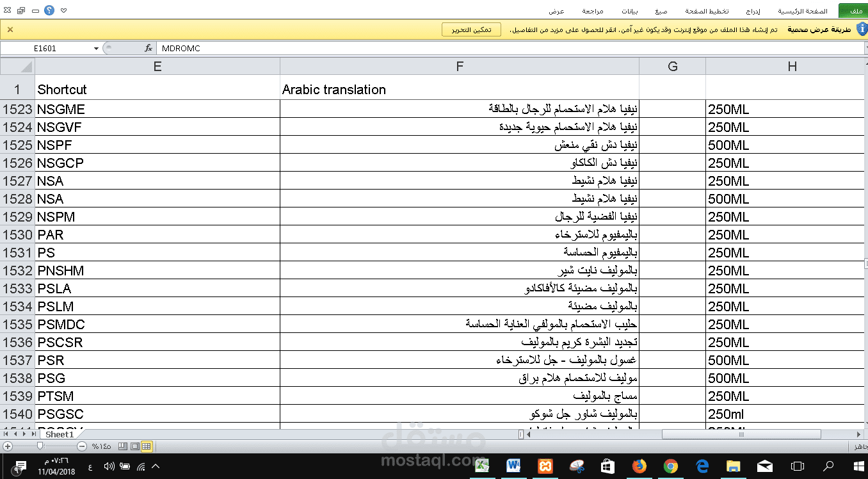Switch to Page Break Preview view
868x479 pixels.
click(x=123, y=446)
